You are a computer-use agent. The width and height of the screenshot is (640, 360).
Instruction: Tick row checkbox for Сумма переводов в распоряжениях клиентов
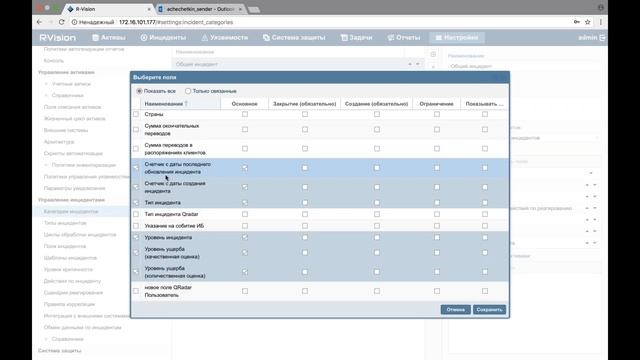(136, 149)
